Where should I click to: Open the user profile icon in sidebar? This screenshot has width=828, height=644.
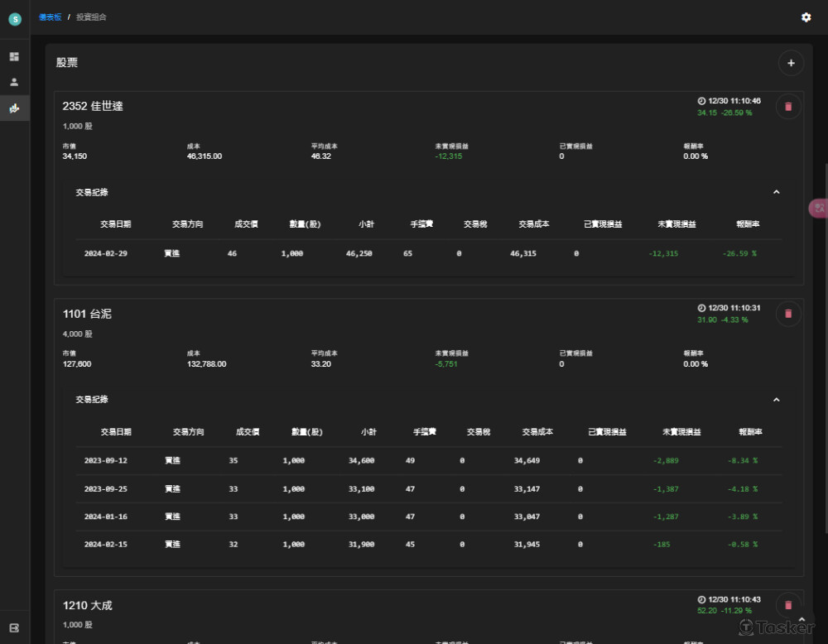pyautogui.click(x=14, y=82)
